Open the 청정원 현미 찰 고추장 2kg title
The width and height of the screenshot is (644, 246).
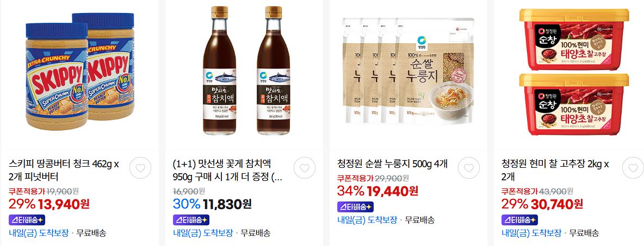point(555,171)
